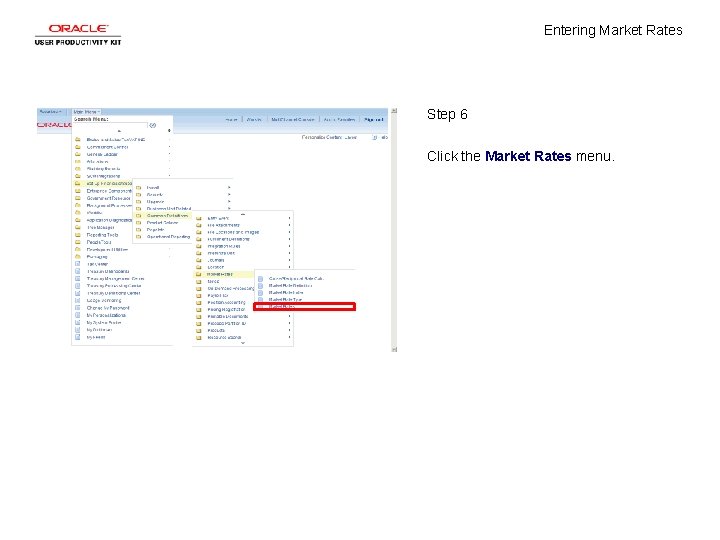Image resolution: width=720 pixels, height=540 pixels.
Task: Open the Main Menu dropdown
Action: click(x=86, y=112)
